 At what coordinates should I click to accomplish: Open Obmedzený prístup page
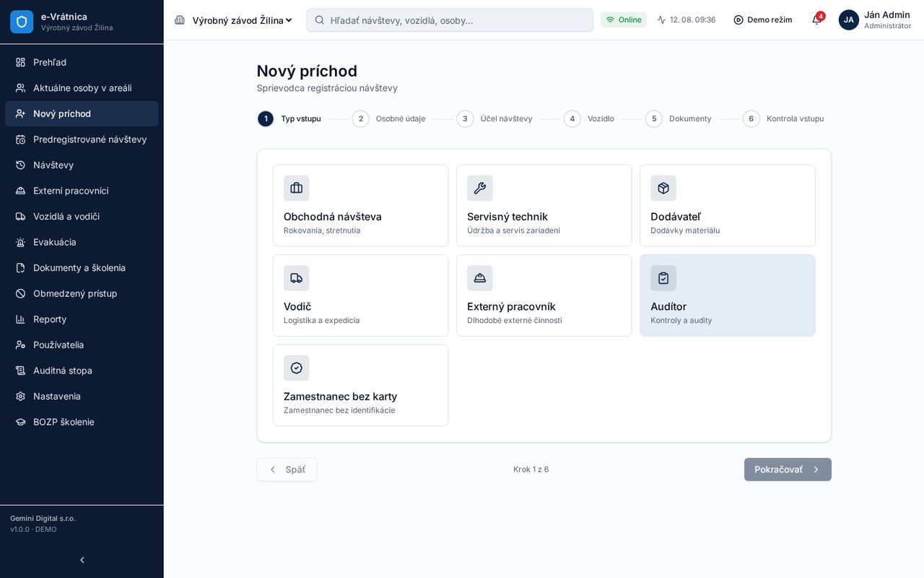[82, 293]
